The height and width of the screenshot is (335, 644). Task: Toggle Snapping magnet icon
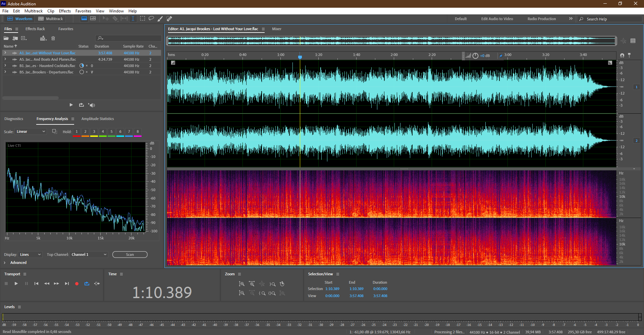click(x=622, y=55)
